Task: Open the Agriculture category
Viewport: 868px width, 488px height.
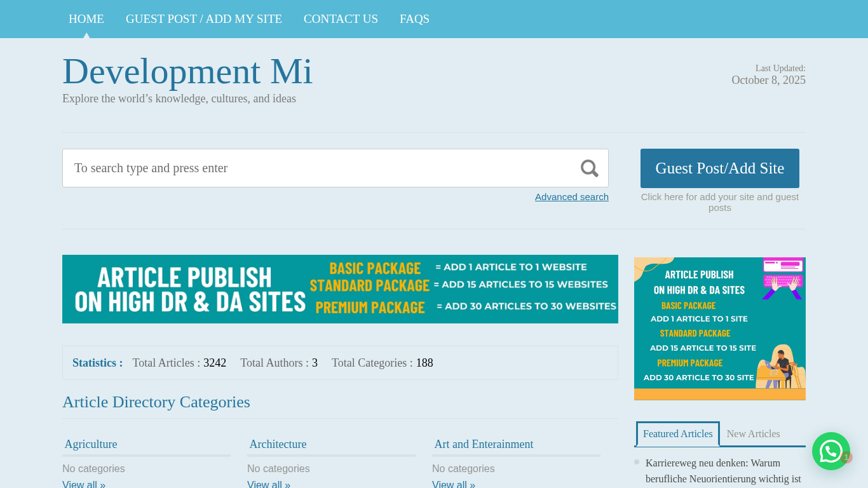Action: pyautogui.click(x=91, y=444)
